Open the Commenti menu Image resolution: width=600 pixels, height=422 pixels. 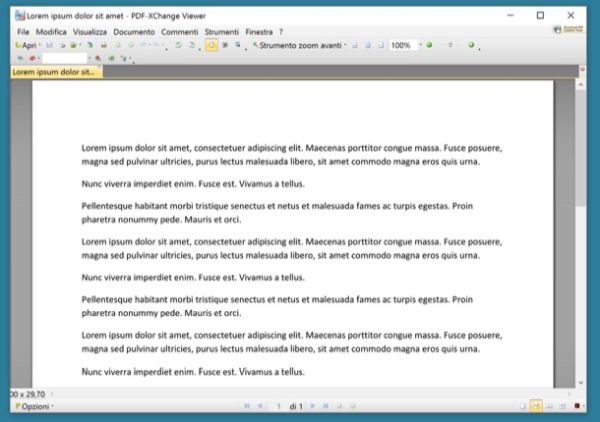pyautogui.click(x=181, y=32)
